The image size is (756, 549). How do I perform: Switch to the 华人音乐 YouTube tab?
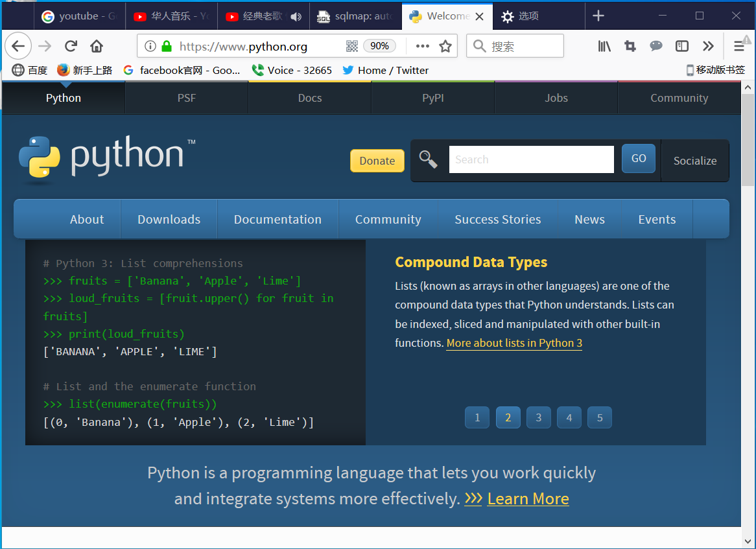172,16
